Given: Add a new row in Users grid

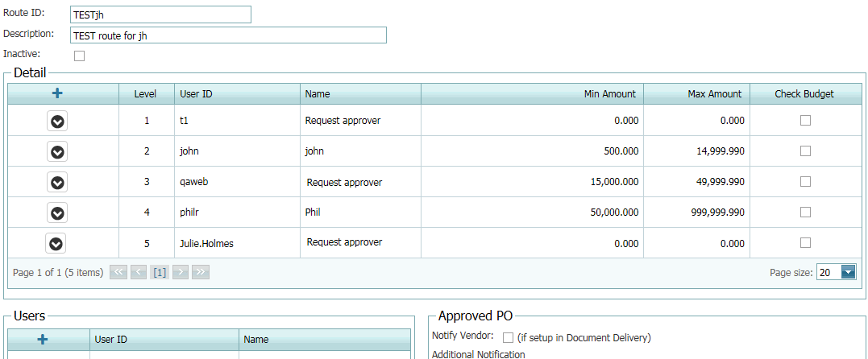Looking at the screenshot, I should (x=43, y=340).
